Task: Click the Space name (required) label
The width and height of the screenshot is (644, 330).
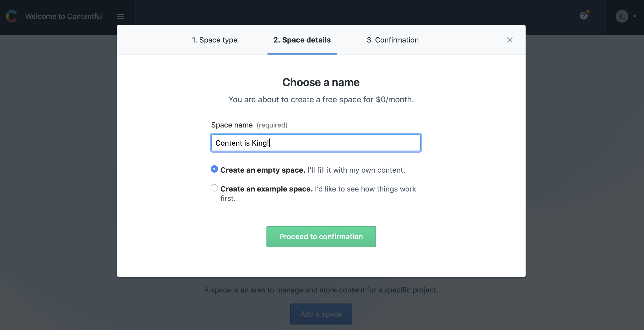Action: point(249,125)
